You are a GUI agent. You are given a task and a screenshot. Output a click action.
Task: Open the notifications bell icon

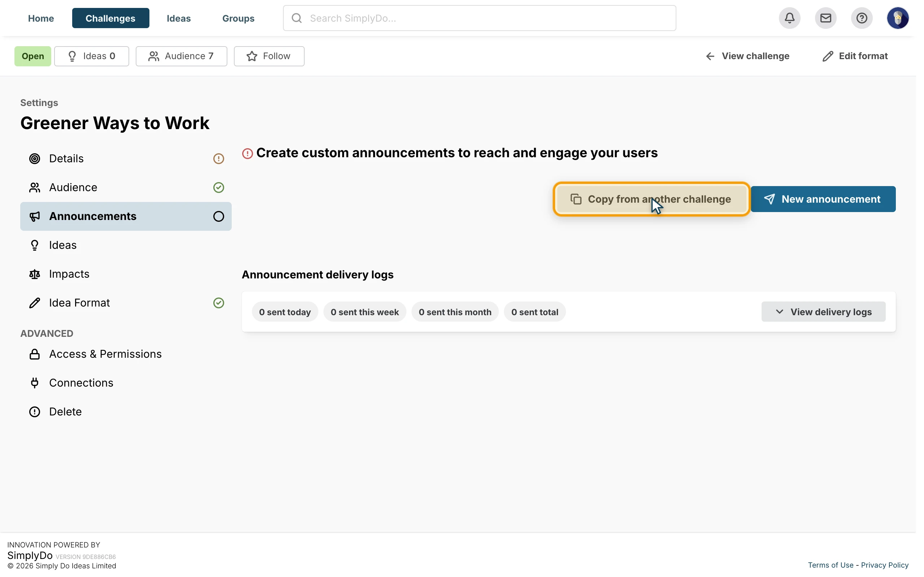(789, 18)
